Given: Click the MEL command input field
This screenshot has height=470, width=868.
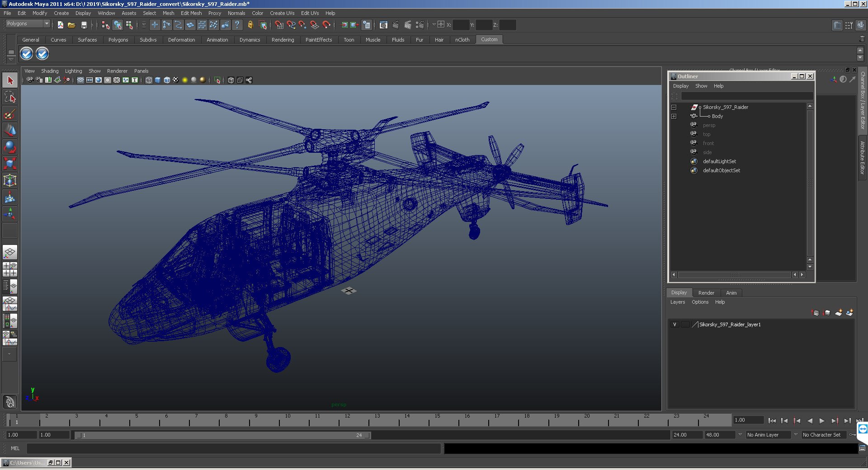Looking at the screenshot, I should point(234,448).
